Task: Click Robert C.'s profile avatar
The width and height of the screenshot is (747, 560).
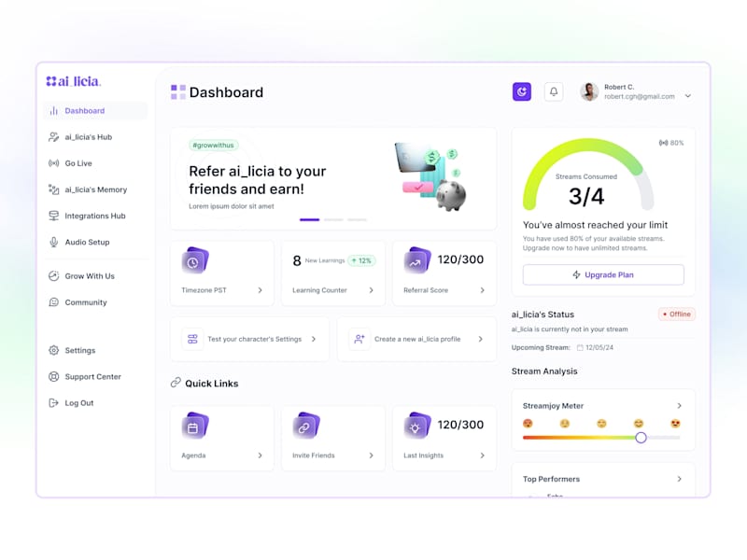Action: coord(589,91)
